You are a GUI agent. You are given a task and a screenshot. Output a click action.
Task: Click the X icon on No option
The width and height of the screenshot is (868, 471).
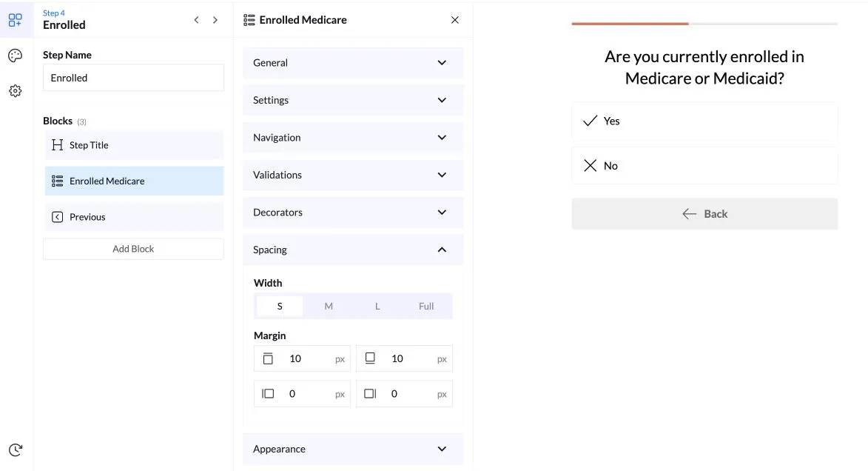pos(590,166)
